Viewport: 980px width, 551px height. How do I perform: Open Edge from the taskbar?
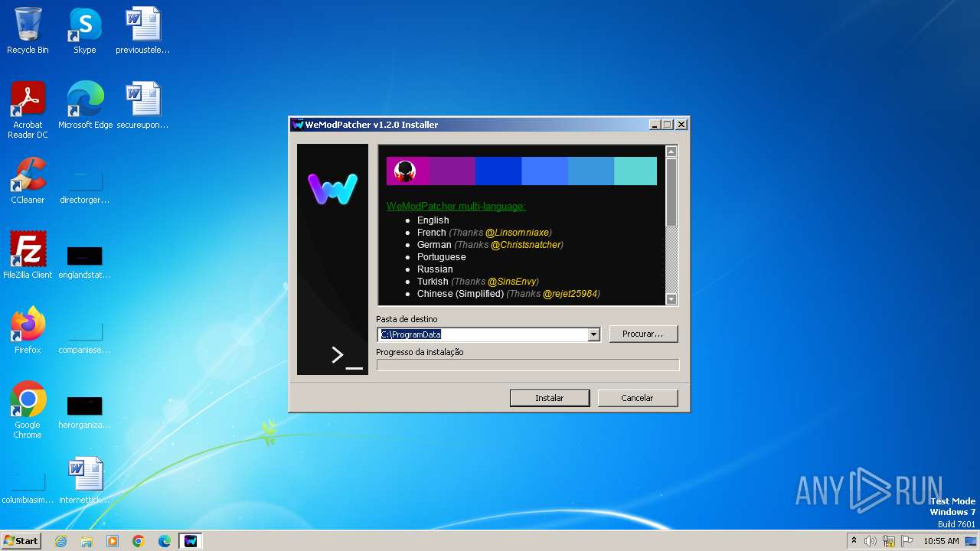pos(165,541)
